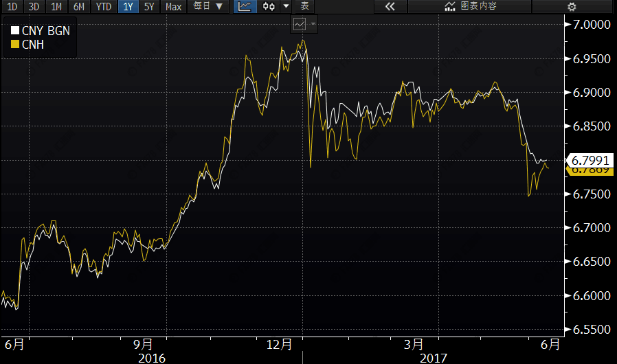617x364 pixels.
Task: Click the 6.7991 price label on axis
Action: tap(590, 160)
